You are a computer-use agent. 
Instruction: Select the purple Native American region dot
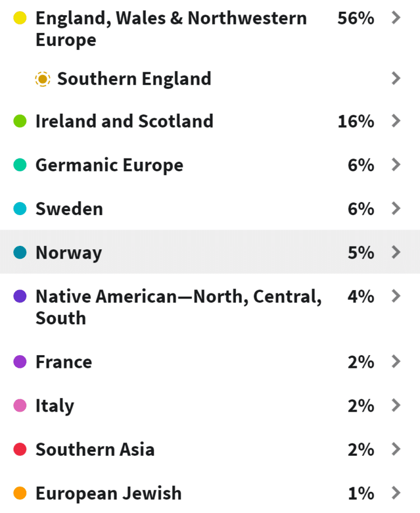point(21,296)
